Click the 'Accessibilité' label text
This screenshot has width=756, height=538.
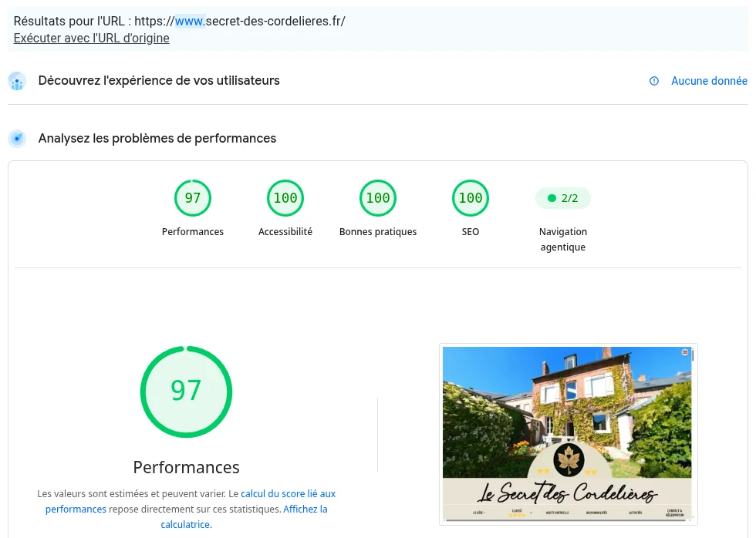(x=285, y=232)
